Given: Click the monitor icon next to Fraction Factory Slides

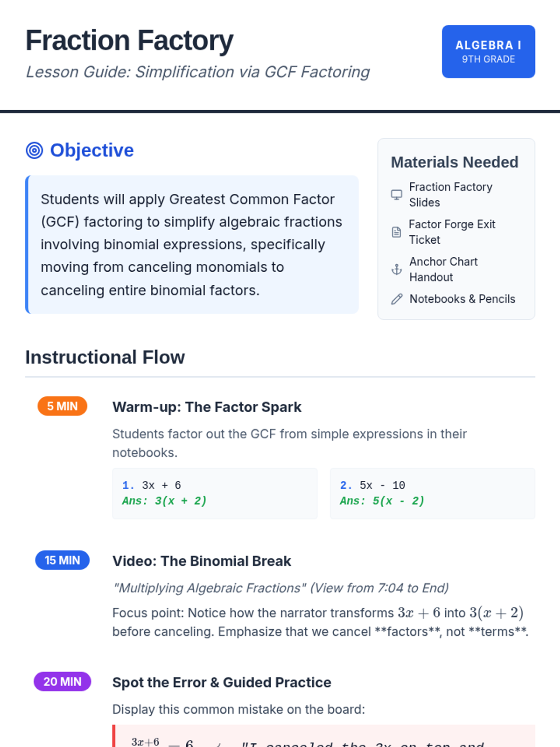Looking at the screenshot, I should [396, 195].
